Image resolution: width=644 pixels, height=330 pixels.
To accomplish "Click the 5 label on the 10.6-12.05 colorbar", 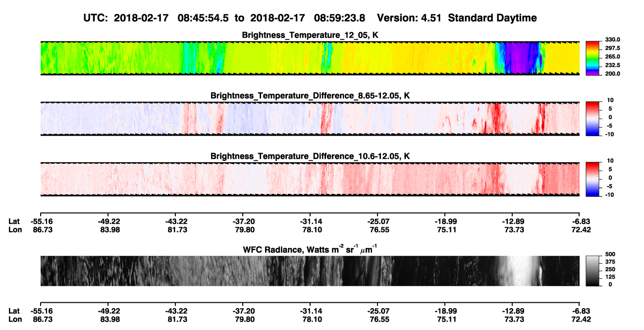I will click(x=610, y=170).
